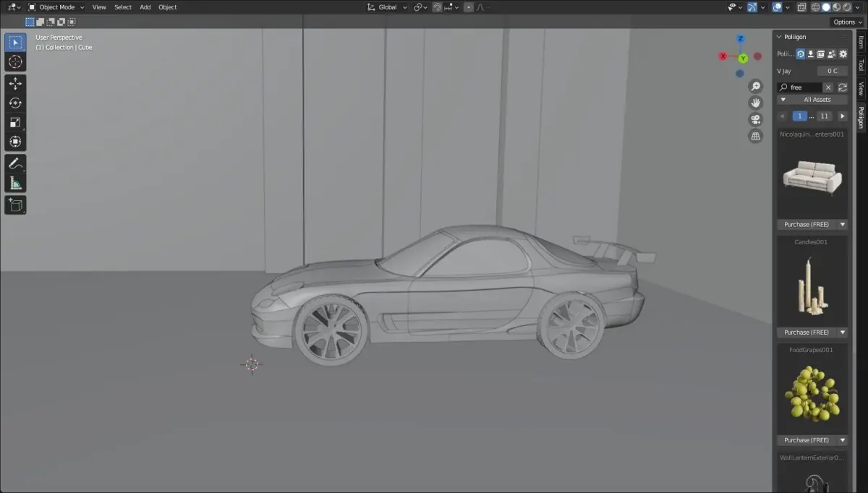Collapse the Poliigon panel header
Image resolution: width=868 pixels, height=493 pixels.
780,37
